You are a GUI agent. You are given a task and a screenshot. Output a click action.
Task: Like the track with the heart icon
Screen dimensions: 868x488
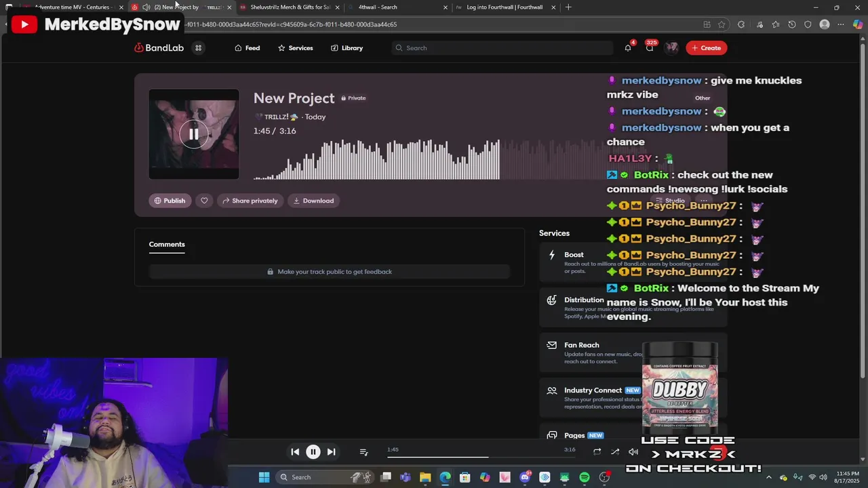(204, 201)
